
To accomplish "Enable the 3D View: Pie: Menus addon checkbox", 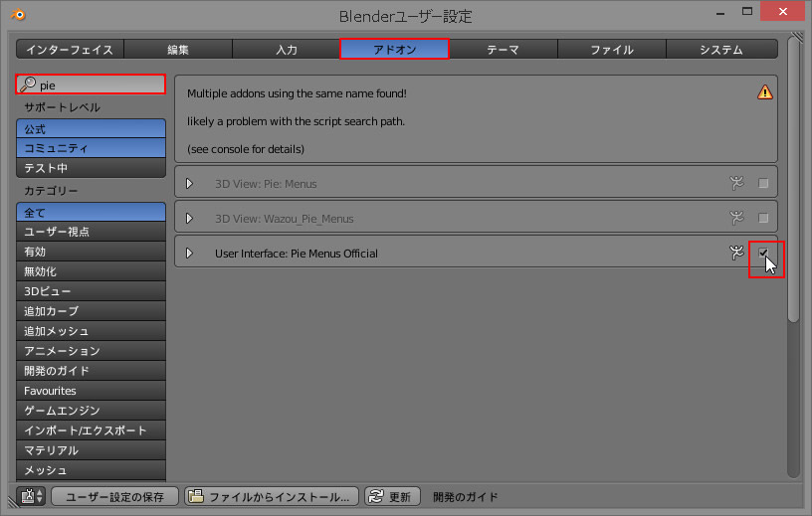I will coord(763,183).
